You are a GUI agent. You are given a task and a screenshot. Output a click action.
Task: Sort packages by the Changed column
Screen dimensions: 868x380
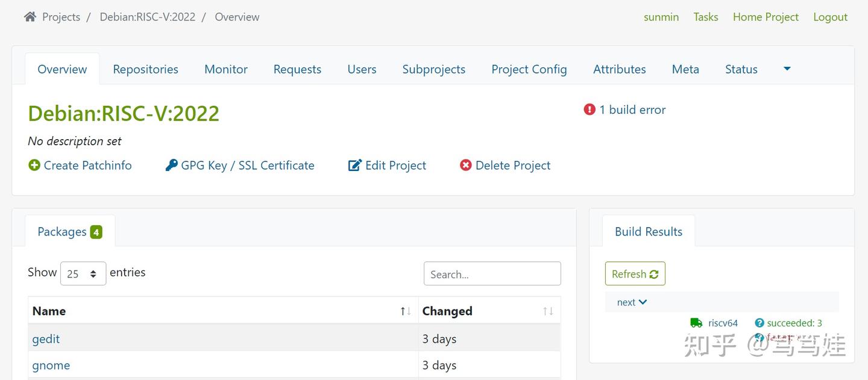[548, 311]
